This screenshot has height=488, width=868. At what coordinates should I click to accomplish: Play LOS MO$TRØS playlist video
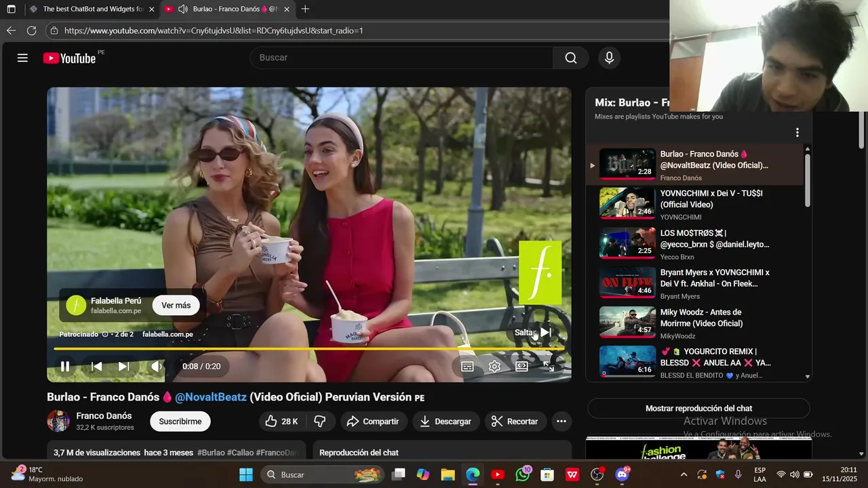point(695,244)
